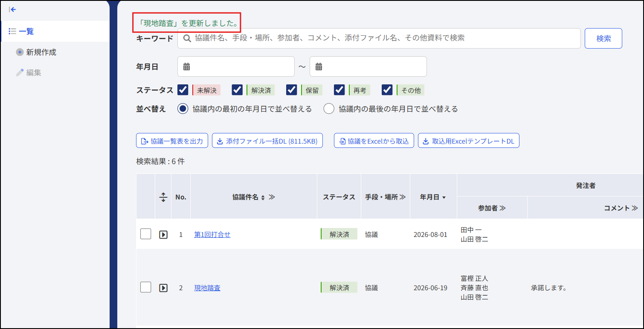Click the expand/collapse all rows icon in header
Image resolution: width=644 pixels, height=329 pixels.
[x=163, y=197]
